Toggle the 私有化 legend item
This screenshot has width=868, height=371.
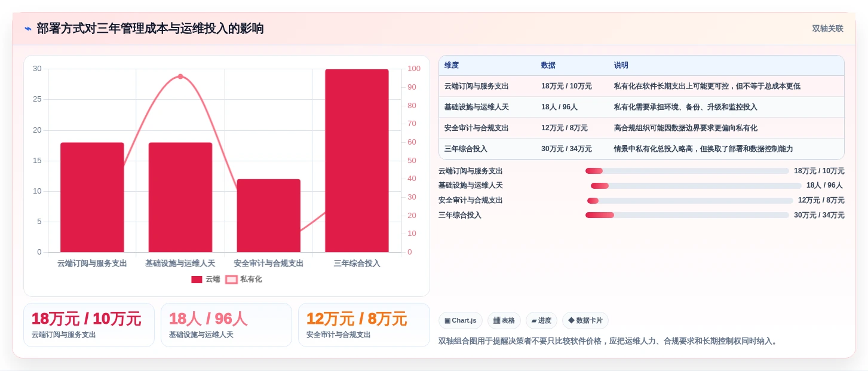point(244,279)
